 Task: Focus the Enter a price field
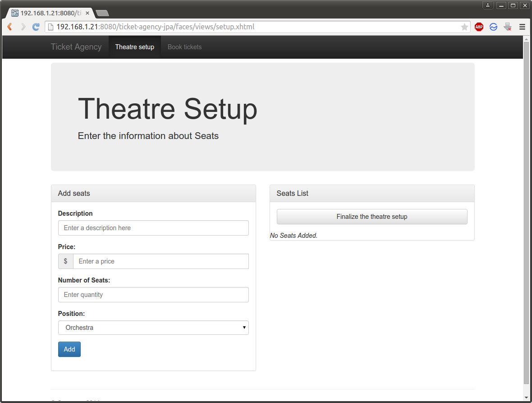pyautogui.click(x=161, y=261)
